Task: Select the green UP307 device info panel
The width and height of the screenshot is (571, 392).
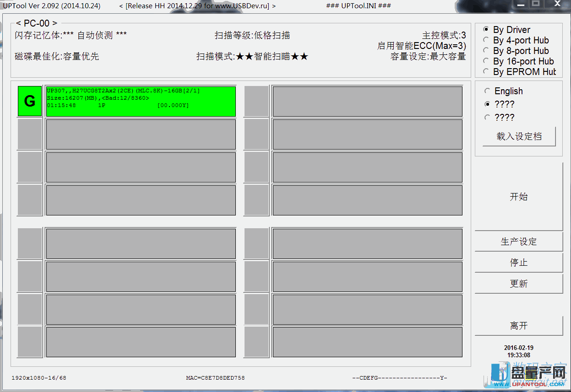Action: [x=141, y=101]
